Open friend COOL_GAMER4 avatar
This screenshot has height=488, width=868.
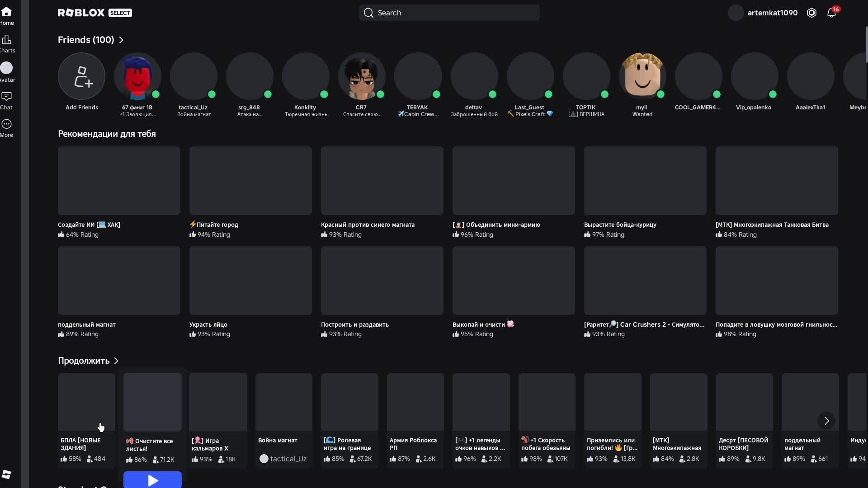tap(698, 76)
